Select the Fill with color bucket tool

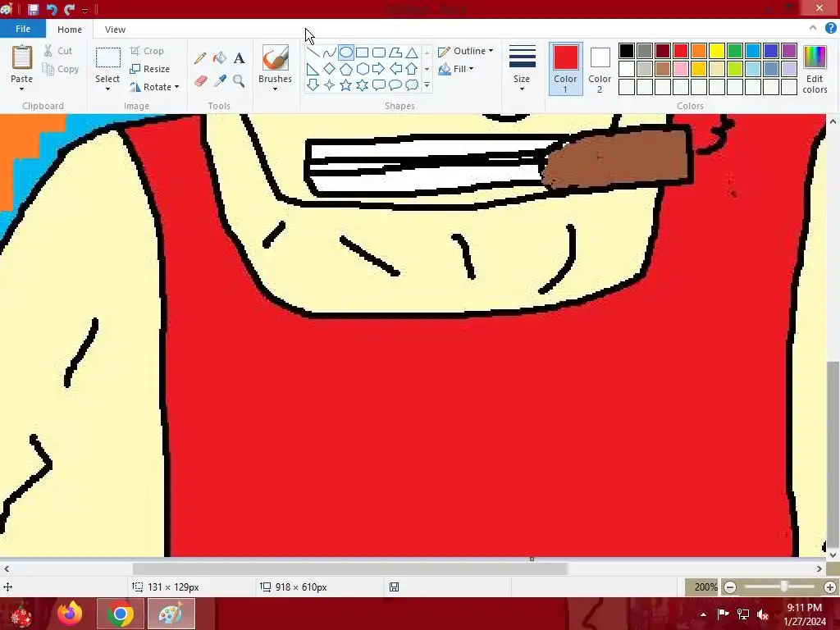click(220, 58)
